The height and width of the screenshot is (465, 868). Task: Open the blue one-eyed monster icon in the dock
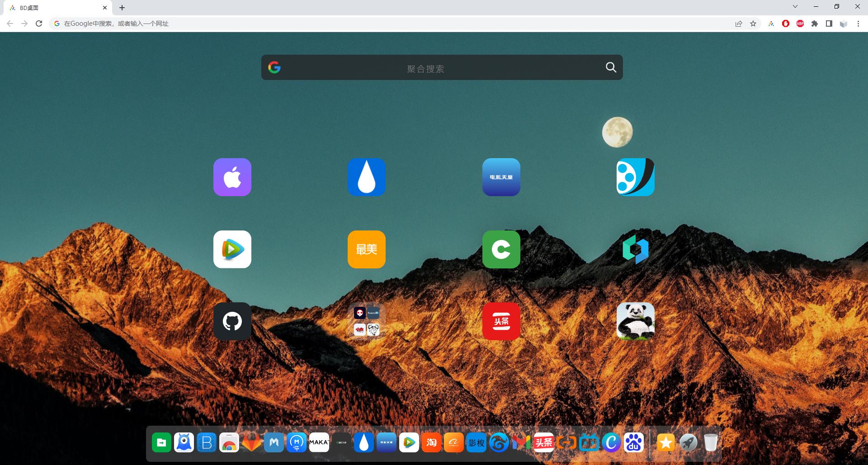184,443
